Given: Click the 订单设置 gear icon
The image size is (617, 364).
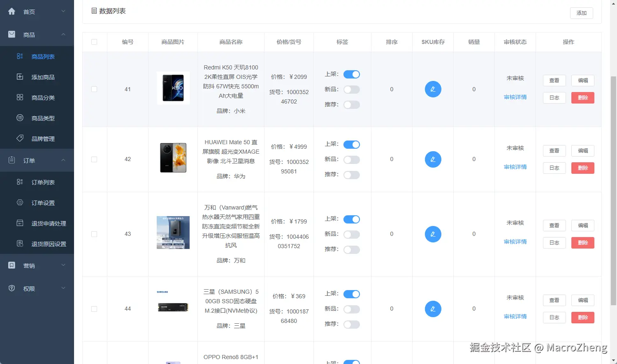Looking at the screenshot, I should click(20, 203).
